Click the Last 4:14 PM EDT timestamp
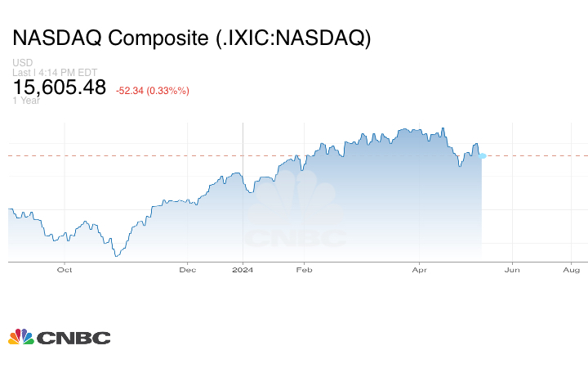Image resolution: width=588 pixels, height=368 pixels. [x=55, y=72]
